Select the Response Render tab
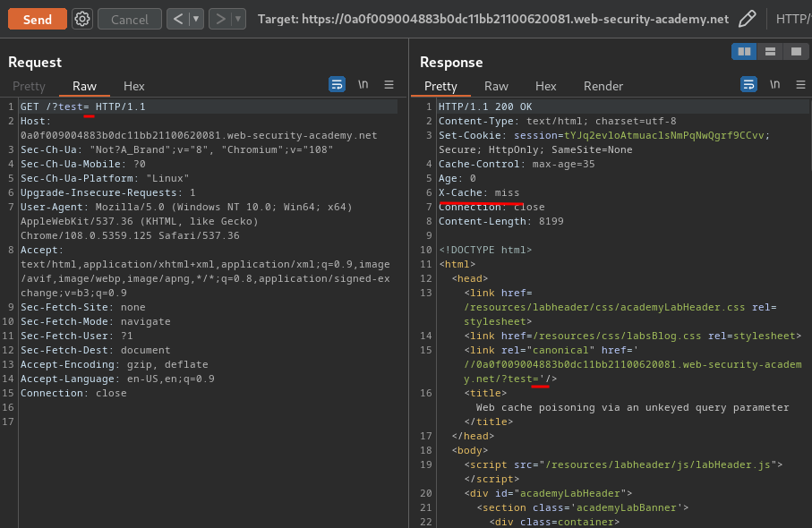The width and height of the screenshot is (812, 528). pos(603,86)
